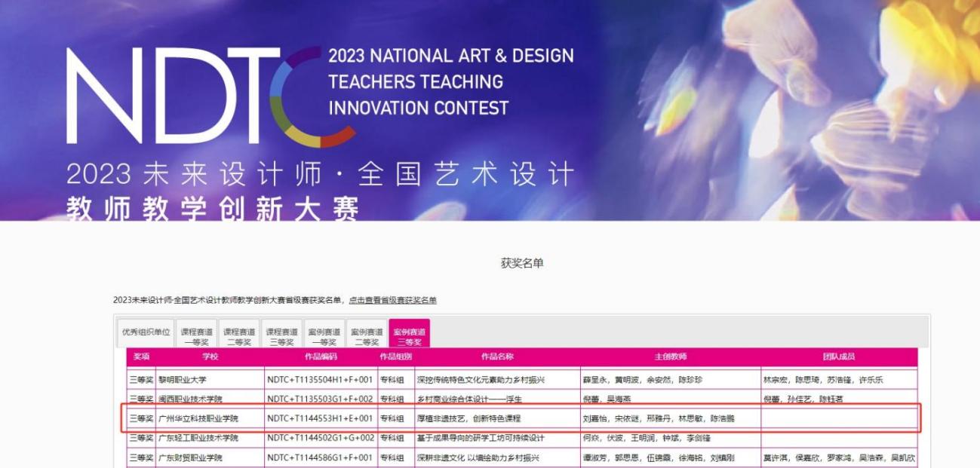Select the active 案例赛道三等奖 tab
The height and width of the screenshot is (468, 980).
click(x=409, y=336)
